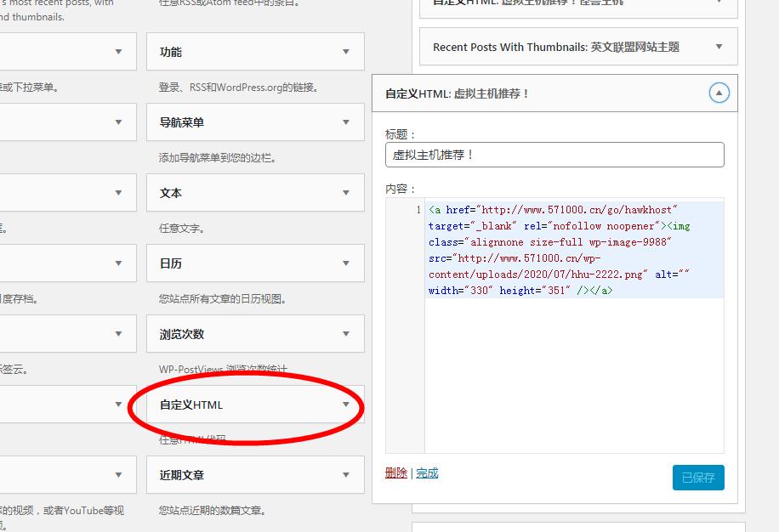Click the 删除 link

click(396, 473)
